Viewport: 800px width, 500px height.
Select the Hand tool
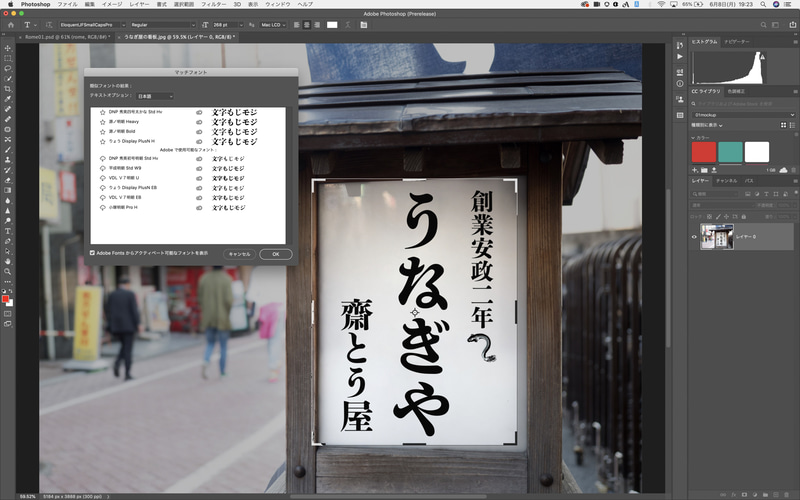point(8,261)
